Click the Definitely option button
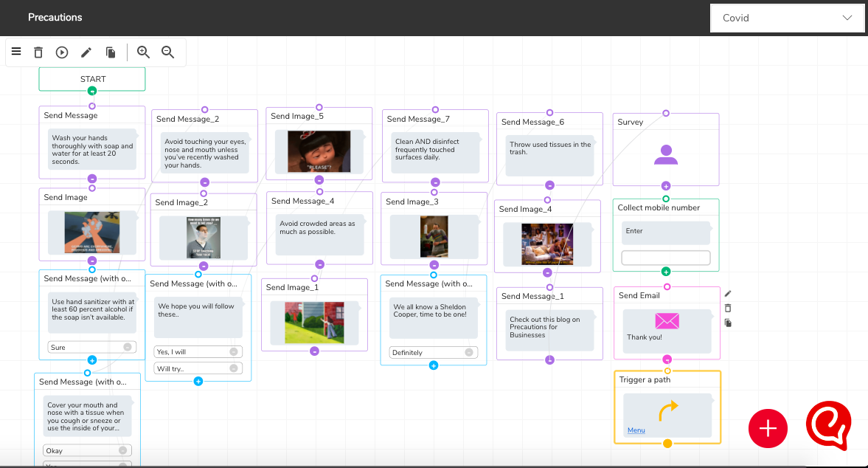Image resolution: width=868 pixels, height=468 pixels. (434, 352)
